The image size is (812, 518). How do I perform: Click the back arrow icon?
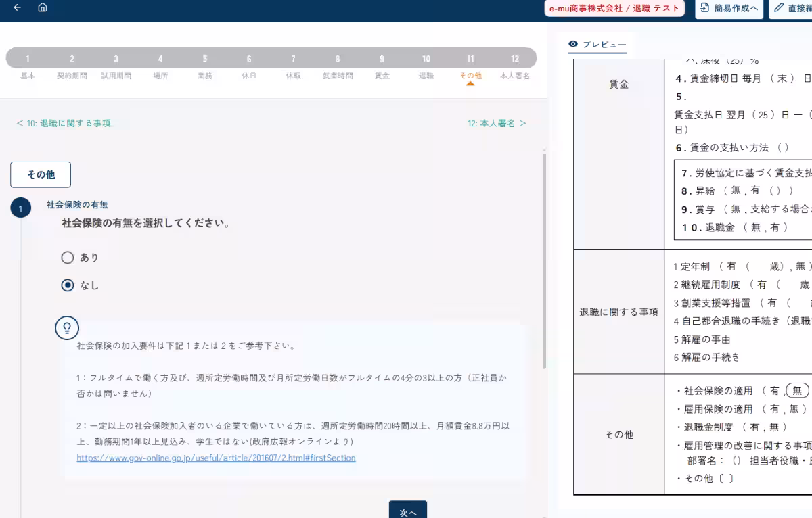click(17, 7)
